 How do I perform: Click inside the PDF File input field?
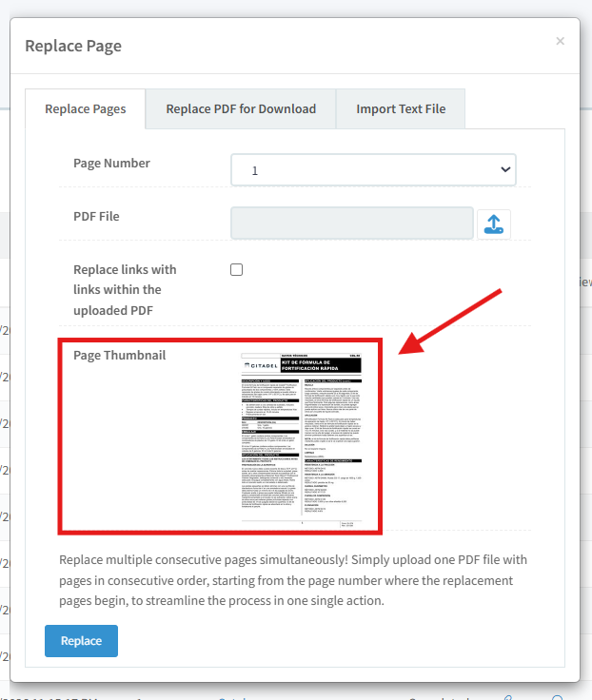pos(352,224)
